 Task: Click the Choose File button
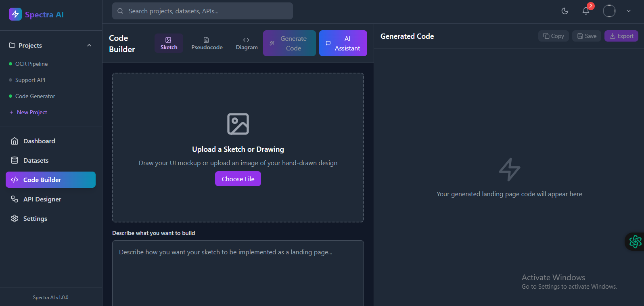(x=238, y=179)
